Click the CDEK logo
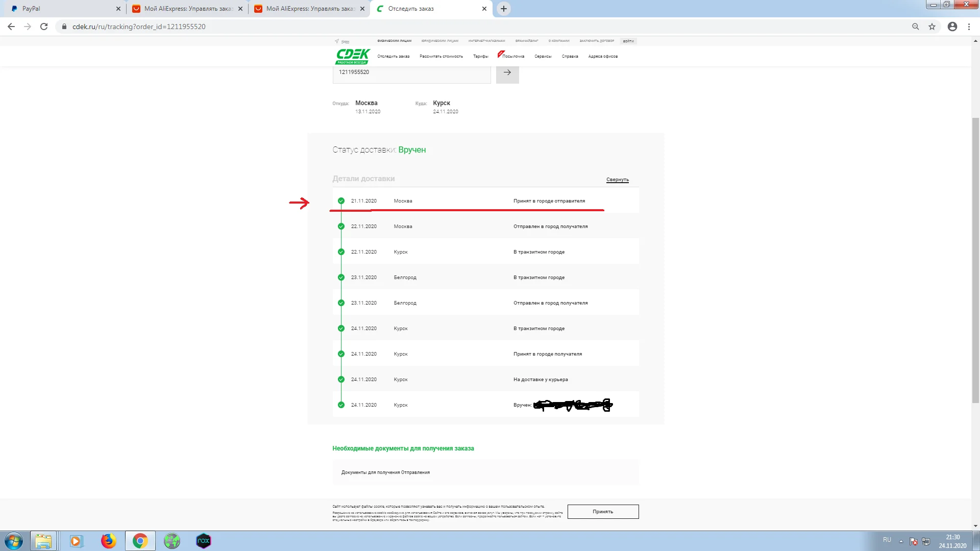Image resolution: width=980 pixels, height=551 pixels. pyautogui.click(x=353, y=56)
